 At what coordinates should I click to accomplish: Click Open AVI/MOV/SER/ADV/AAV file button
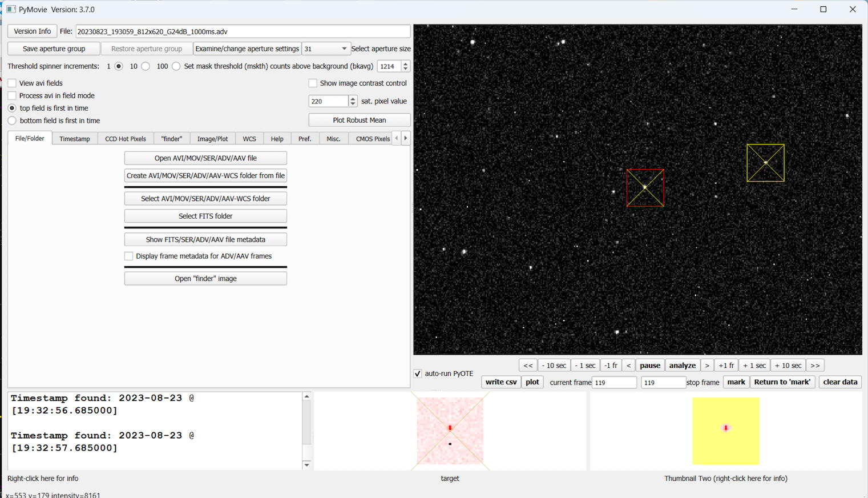[205, 158]
